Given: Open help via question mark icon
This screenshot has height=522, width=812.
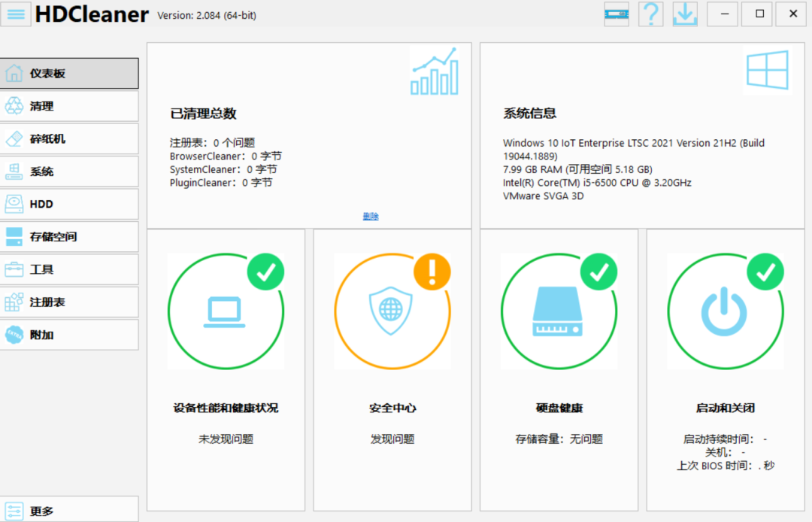Looking at the screenshot, I should coord(650,14).
